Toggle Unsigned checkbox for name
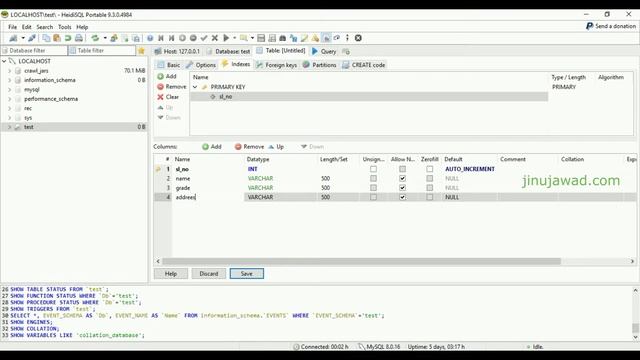The height and width of the screenshot is (360, 640). 373,178
